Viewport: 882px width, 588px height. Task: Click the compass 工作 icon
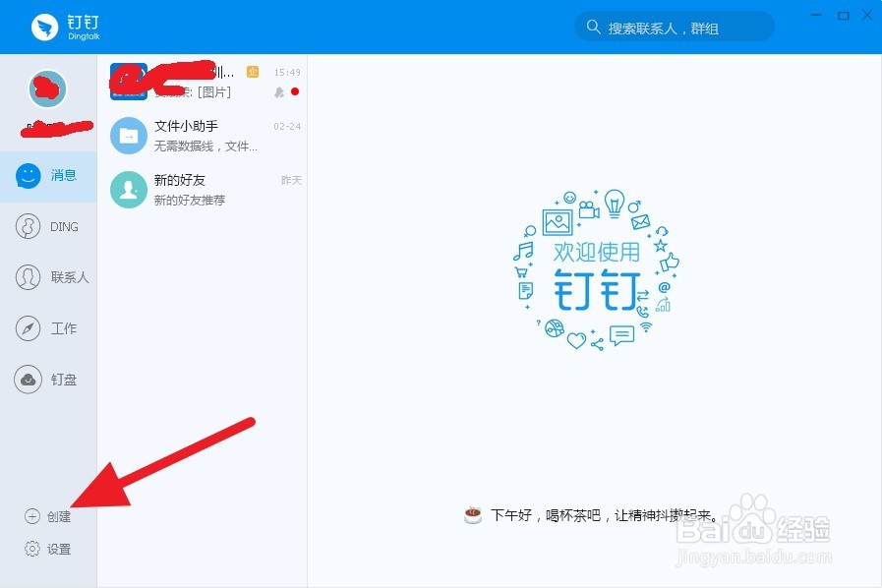(29, 328)
